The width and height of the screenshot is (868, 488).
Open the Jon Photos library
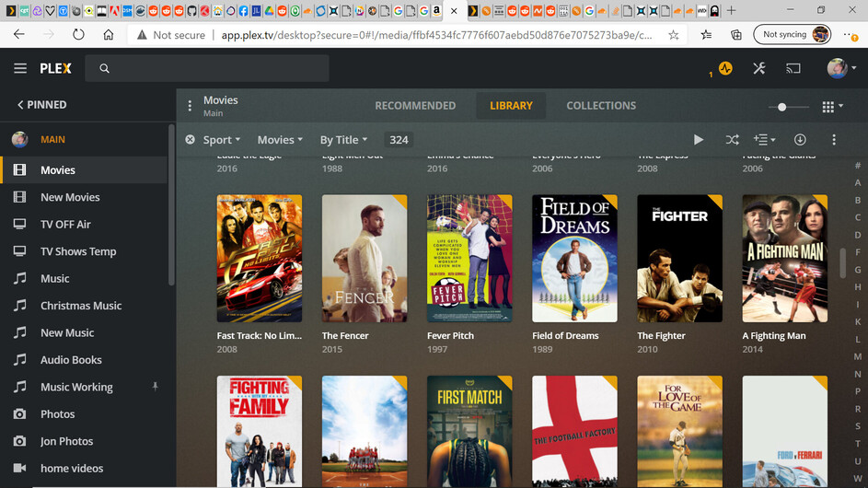point(83,441)
